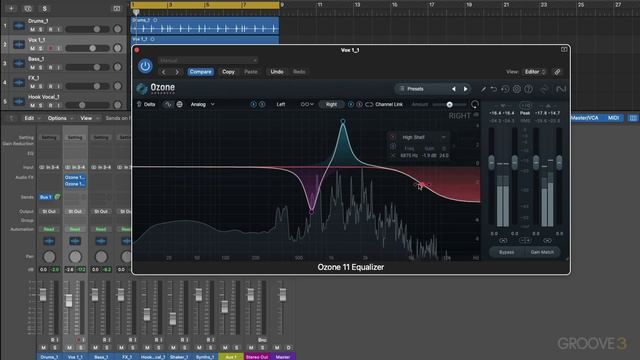Screen dimensions: 640x360
Task: Select the Left channel tab
Action: click(x=281, y=104)
